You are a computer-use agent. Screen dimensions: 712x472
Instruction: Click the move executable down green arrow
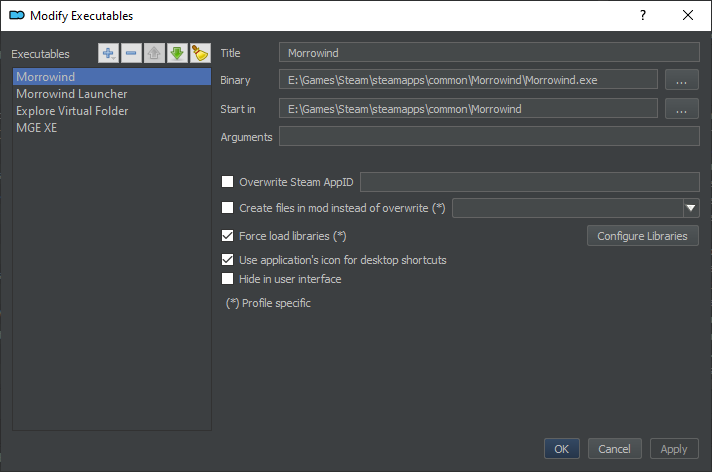177,53
